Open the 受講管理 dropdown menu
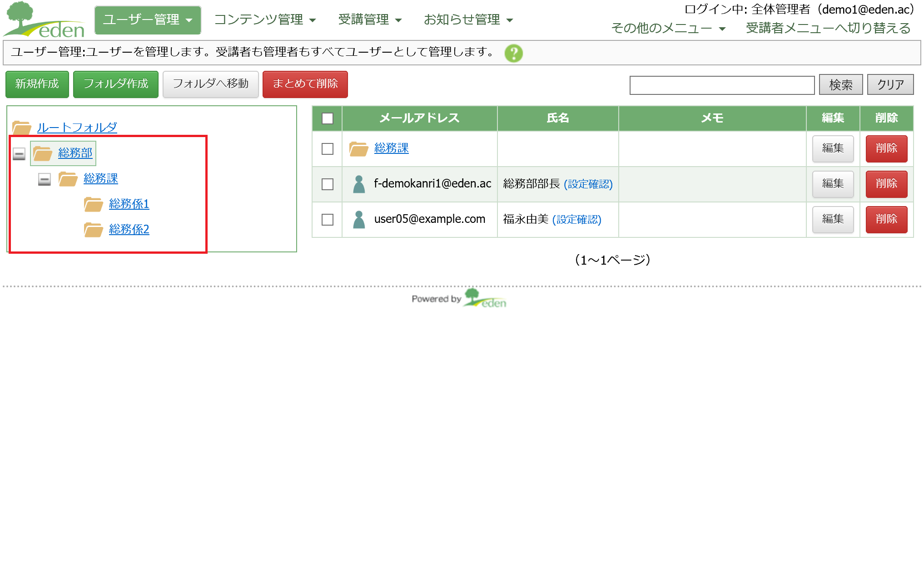 [370, 20]
